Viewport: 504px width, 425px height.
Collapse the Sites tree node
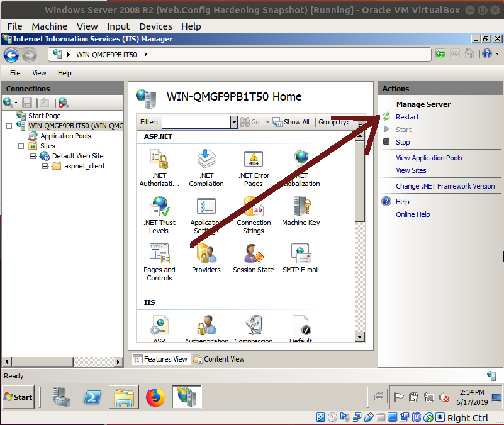[21, 146]
